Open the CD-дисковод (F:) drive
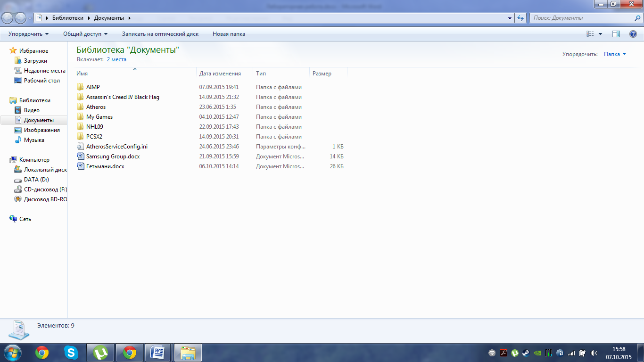 (45, 189)
